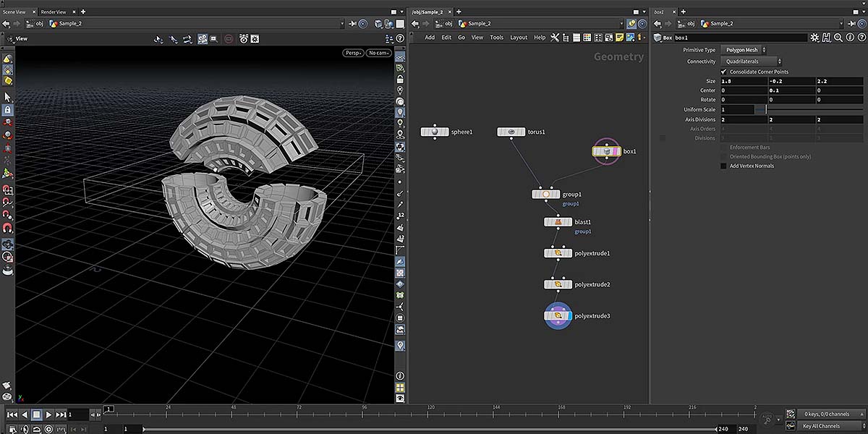Open the Go menu in network editor
The height and width of the screenshot is (434, 868).
click(x=461, y=38)
